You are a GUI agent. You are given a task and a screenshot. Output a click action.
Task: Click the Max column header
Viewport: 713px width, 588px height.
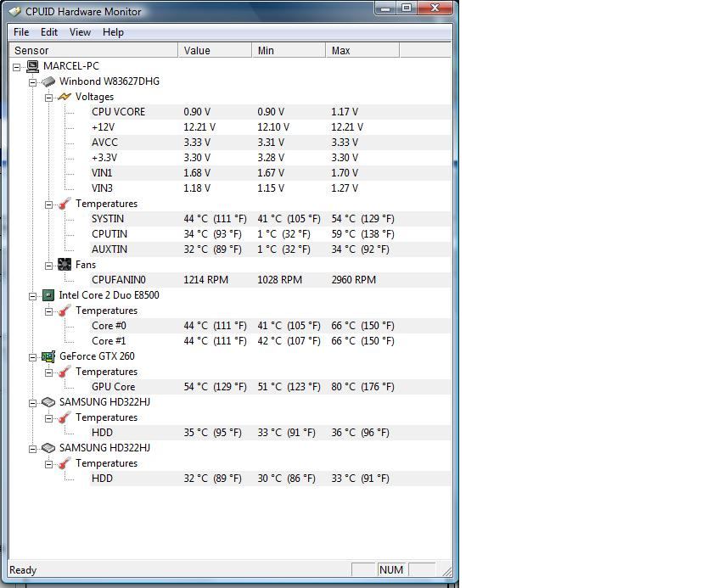pos(362,50)
